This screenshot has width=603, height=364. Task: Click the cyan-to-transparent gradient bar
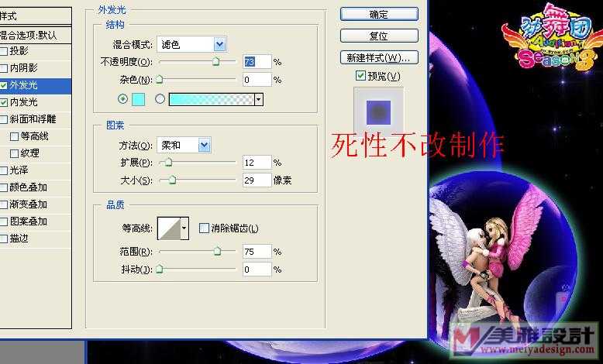(212, 100)
